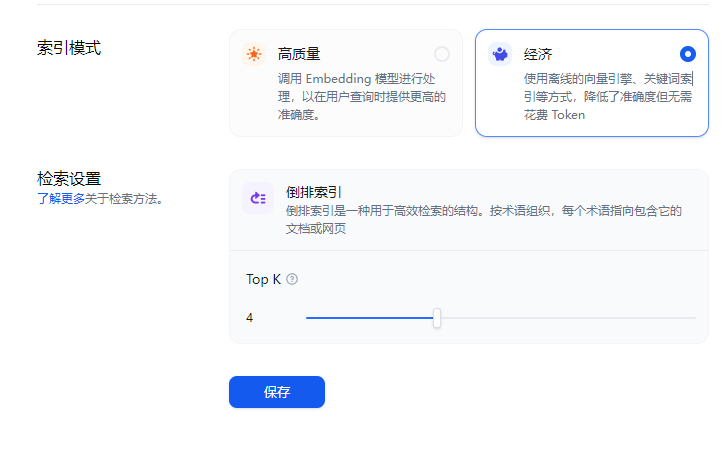This screenshot has height=455, width=727.
Task: Click the purple piggy bank 经济 icon
Action: tap(500, 54)
